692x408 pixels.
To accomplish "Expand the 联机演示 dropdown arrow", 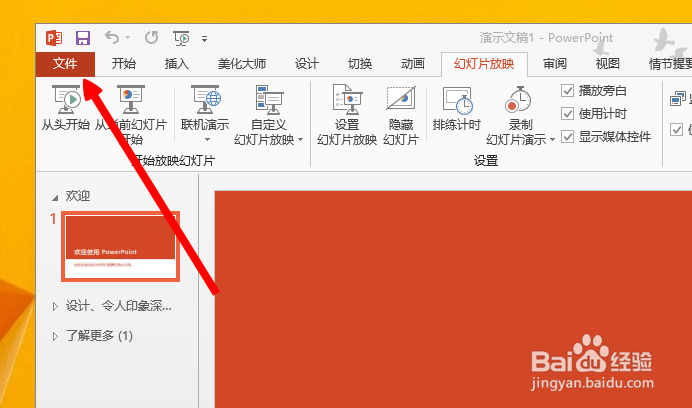I will (207, 140).
